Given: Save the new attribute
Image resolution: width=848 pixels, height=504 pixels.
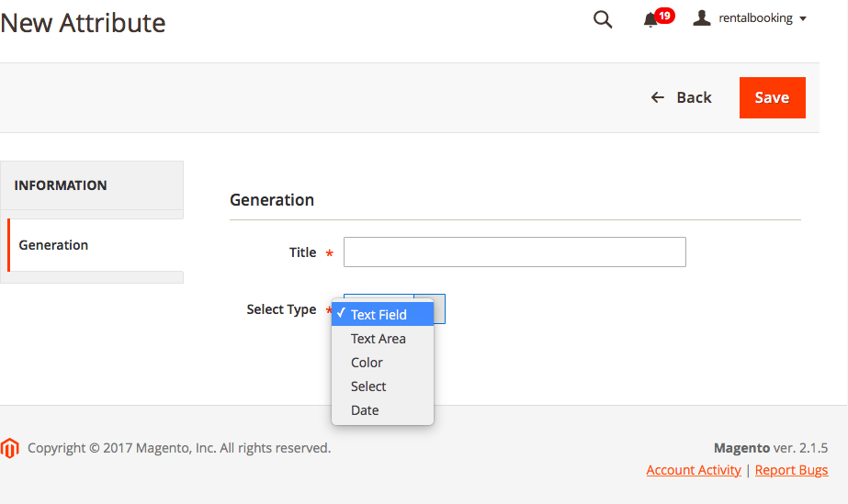Looking at the screenshot, I should point(773,98).
